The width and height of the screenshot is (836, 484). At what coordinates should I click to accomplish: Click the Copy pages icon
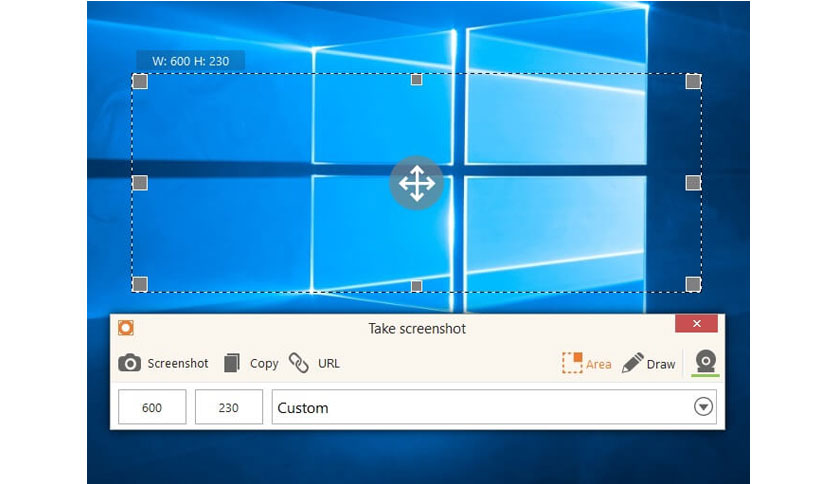(231, 363)
